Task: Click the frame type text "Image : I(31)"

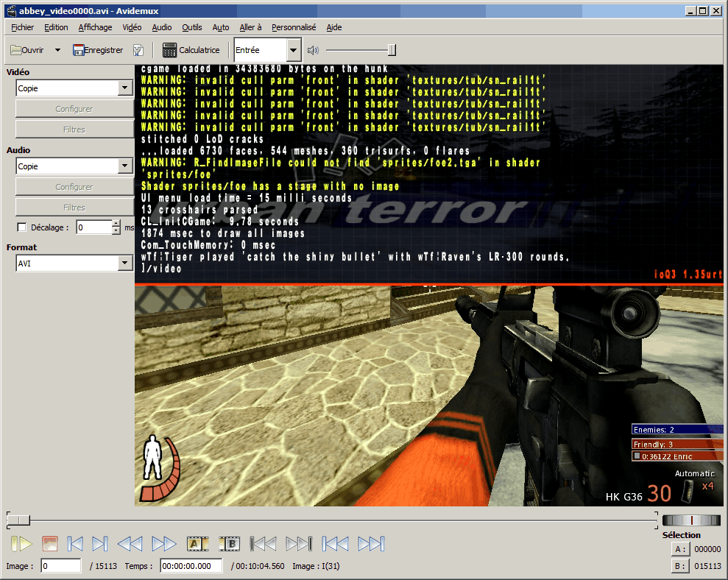Action: tap(317, 566)
